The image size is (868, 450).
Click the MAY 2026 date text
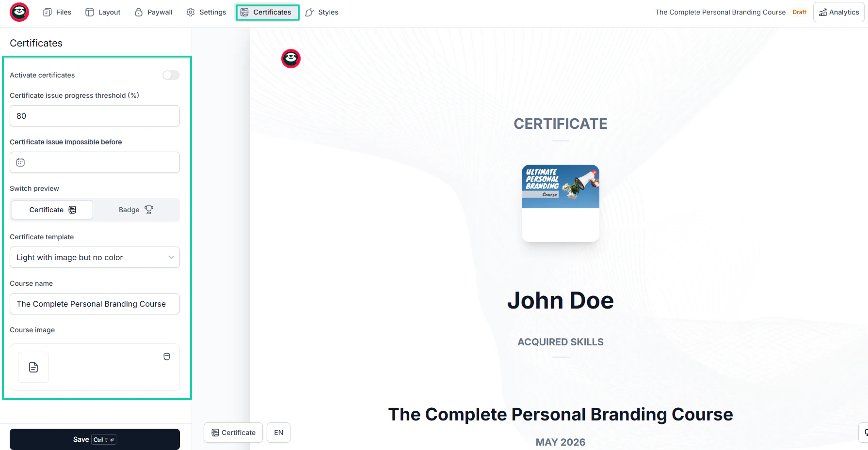[x=561, y=442]
